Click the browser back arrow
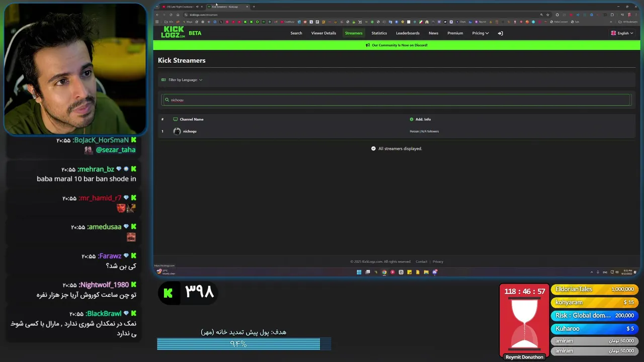Viewport: 644px width, 362px height. (x=157, y=15)
